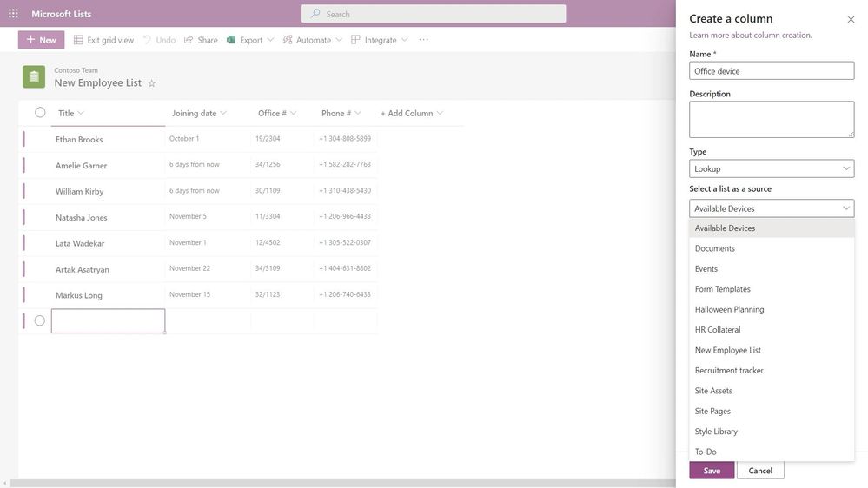Select the Artak Asatryan title cell
Viewport: 868px width, 488px height.
pos(108,269)
